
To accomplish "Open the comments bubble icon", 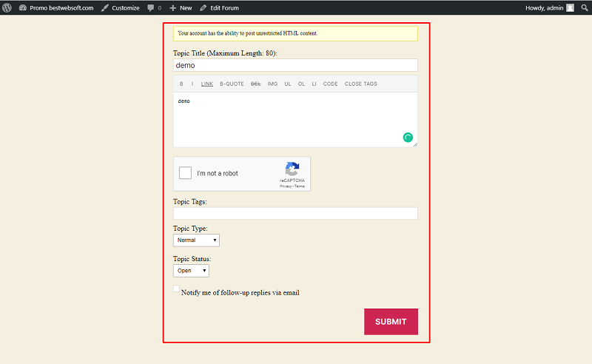I will click(x=151, y=8).
